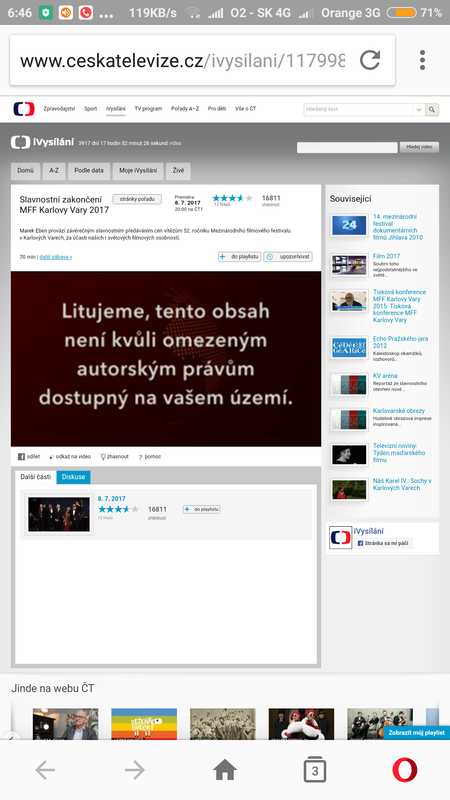The height and width of the screenshot is (800, 450).
Task: Open the tabs counter showing 3
Action: [x=314, y=770]
